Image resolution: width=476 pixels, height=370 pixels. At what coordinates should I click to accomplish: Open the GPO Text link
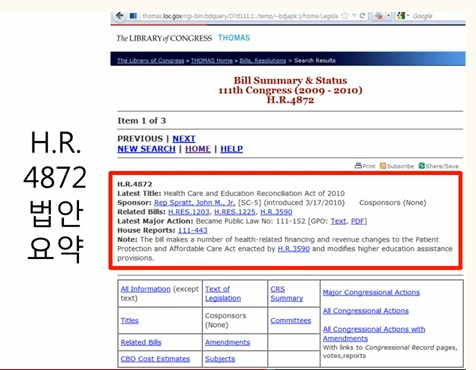tap(338, 221)
